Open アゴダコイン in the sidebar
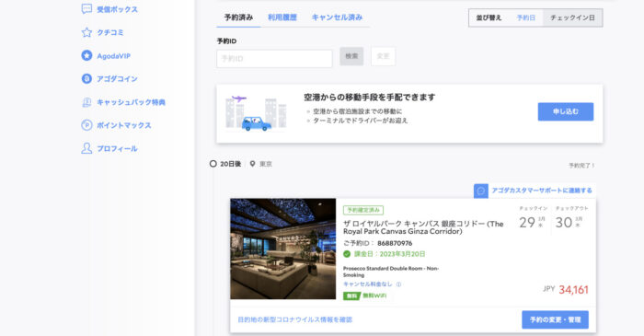Image resolution: width=644 pixels, height=336 pixels. 117,79
